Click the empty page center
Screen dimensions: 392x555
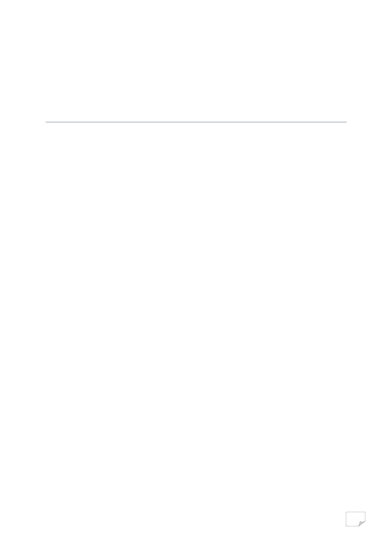[x=196, y=277]
